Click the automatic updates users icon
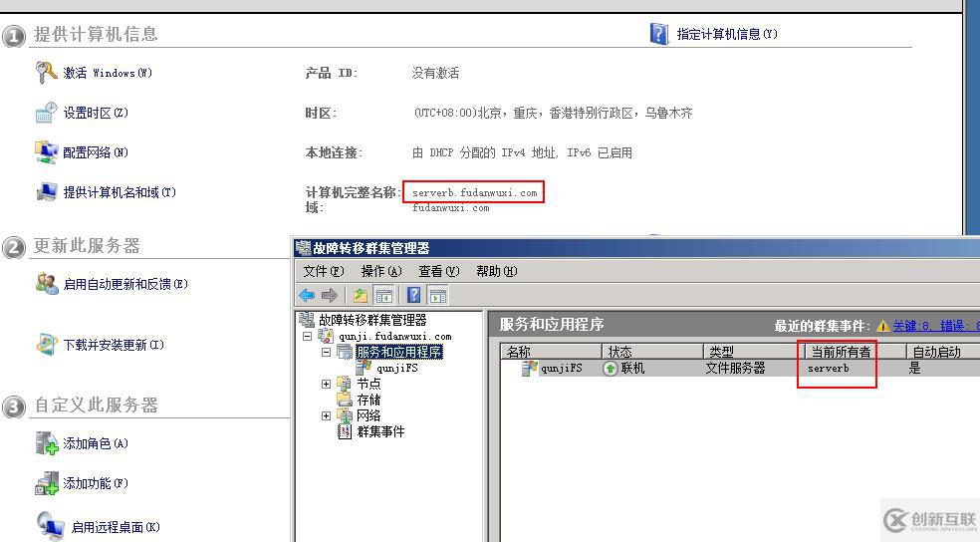 coord(46,283)
